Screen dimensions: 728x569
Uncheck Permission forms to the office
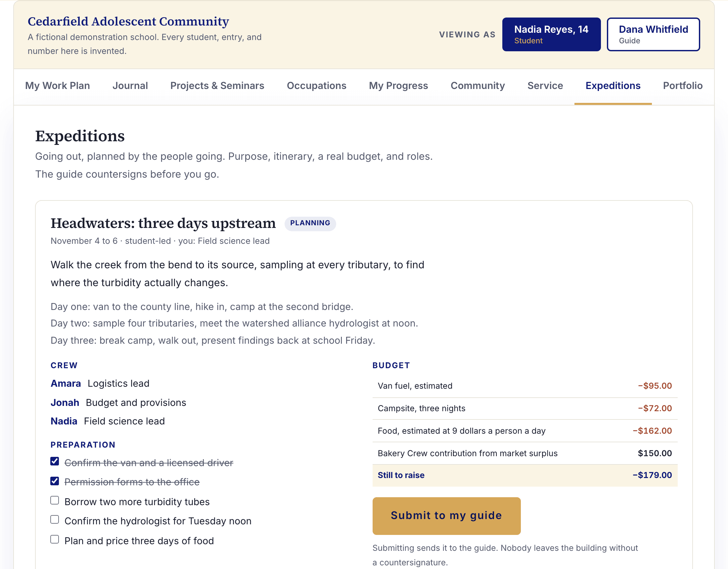55,481
